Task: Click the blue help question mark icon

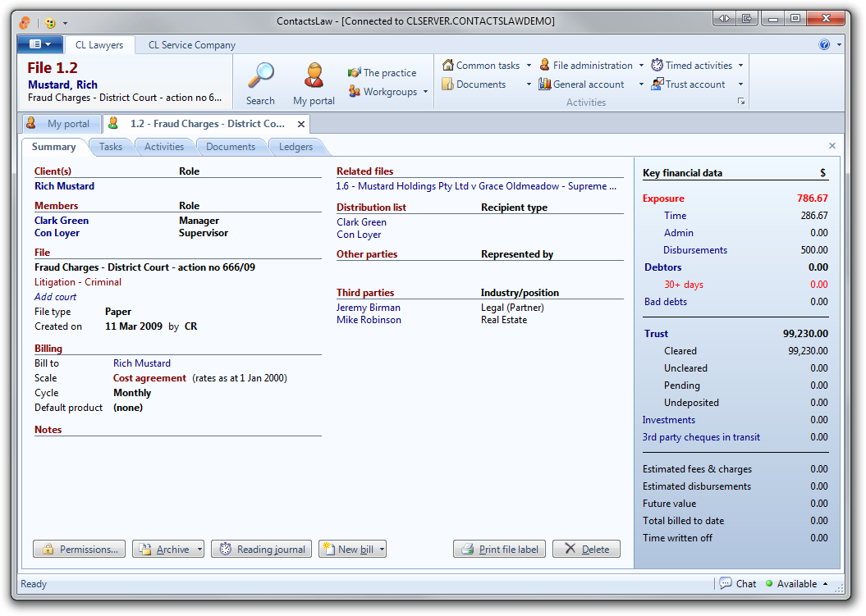Action: (824, 45)
